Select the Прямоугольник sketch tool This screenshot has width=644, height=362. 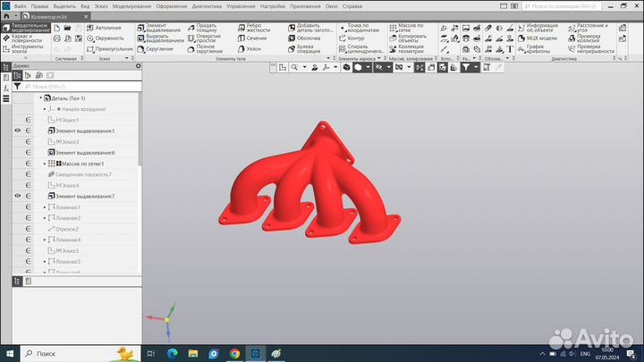[x=110, y=49]
